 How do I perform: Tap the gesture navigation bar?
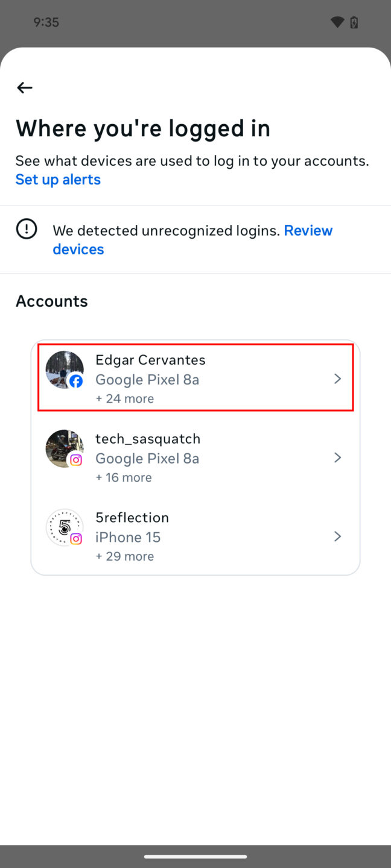pyautogui.click(x=195, y=856)
